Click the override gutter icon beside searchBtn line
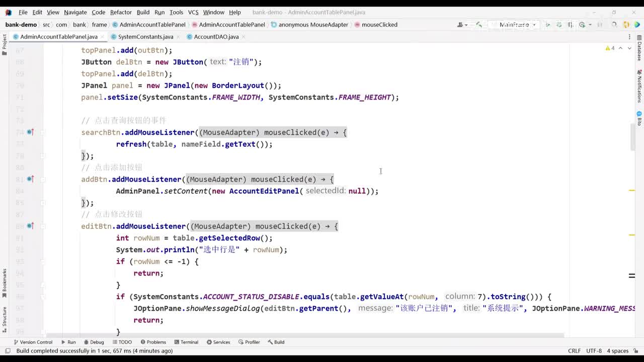Image resolution: width=644 pixels, height=362 pixels. pyautogui.click(x=30, y=132)
